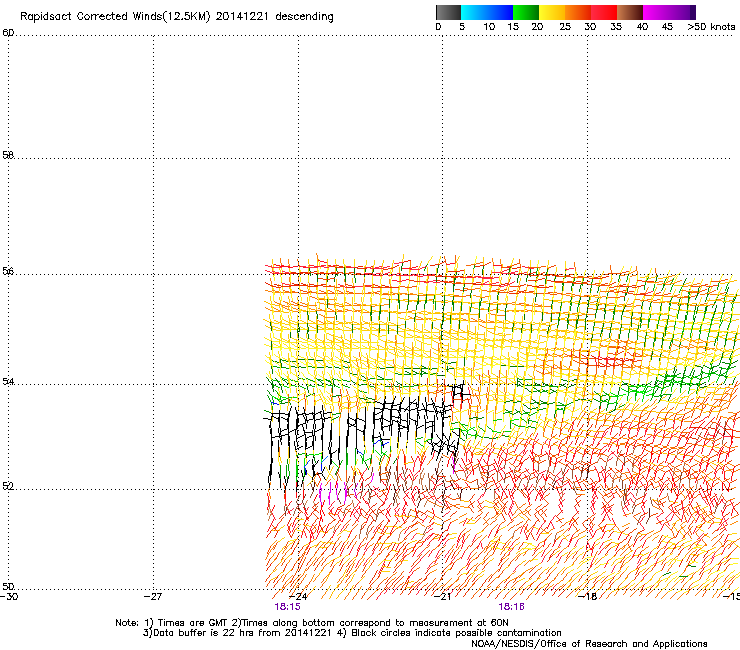The image size is (740, 650).
Task: Click the Rapidscat Corrected Winds title text
Action: 177,17
